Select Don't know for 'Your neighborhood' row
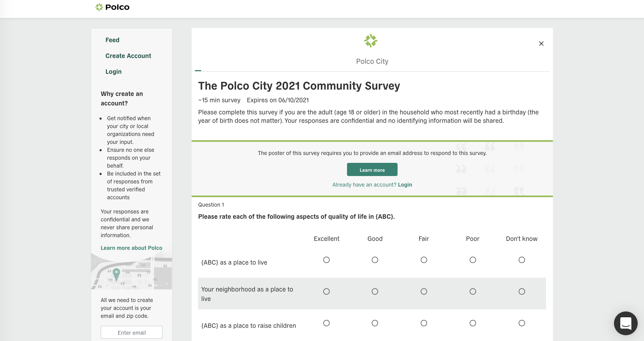Screen dimensions: 644x341 pos(522,291)
